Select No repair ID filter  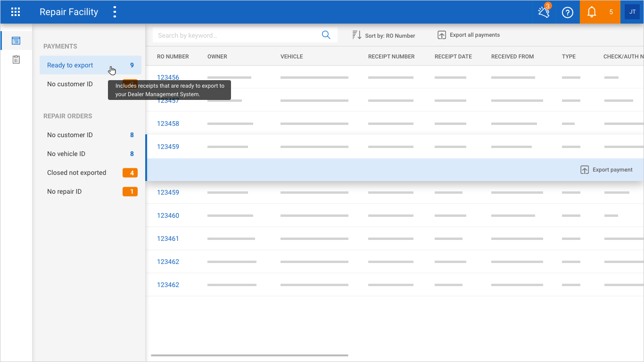tap(65, 191)
